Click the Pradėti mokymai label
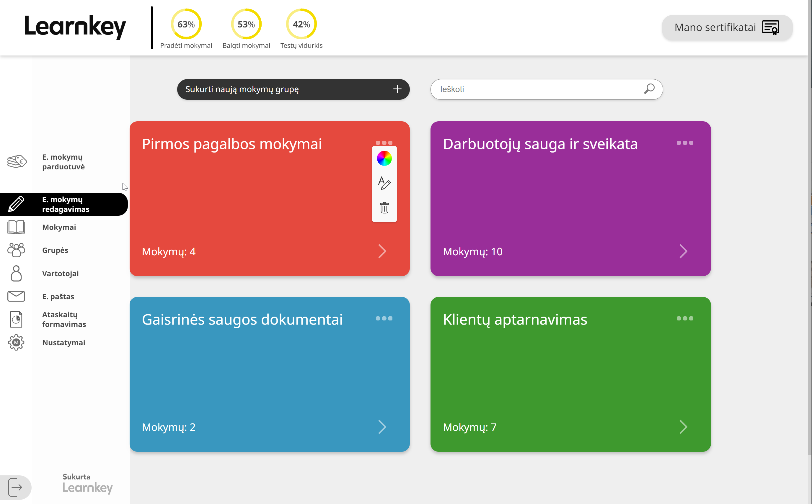This screenshot has height=504, width=812. pyautogui.click(x=186, y=45)
